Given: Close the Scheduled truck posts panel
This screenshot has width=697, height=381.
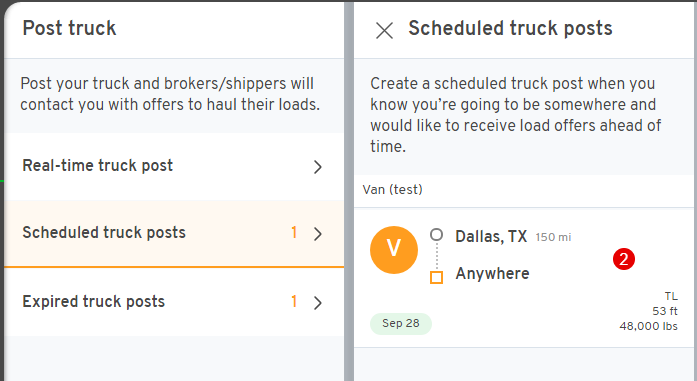Looking at the screenshot, I should 384,31.
